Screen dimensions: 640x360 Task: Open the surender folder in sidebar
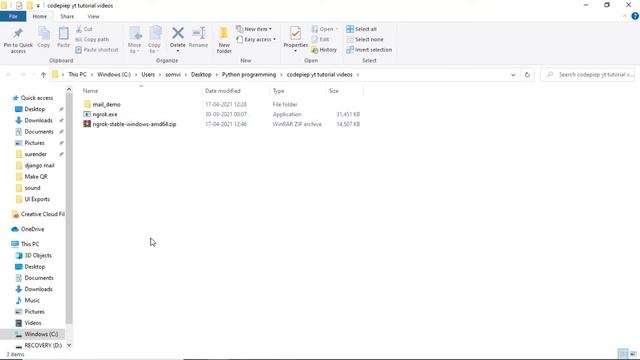coord(36,154)
